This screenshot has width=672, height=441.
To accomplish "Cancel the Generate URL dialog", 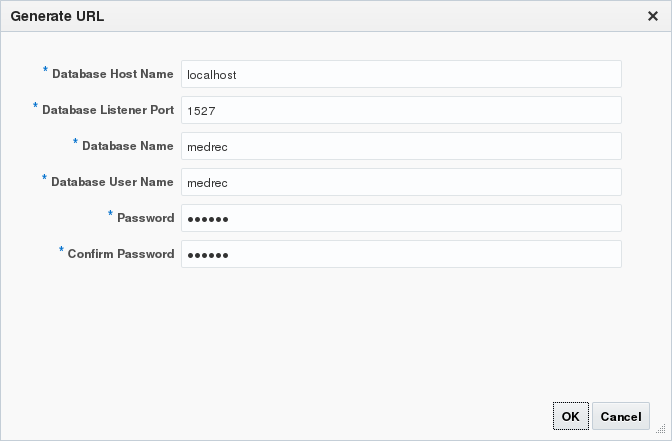I will pos(620,416).
